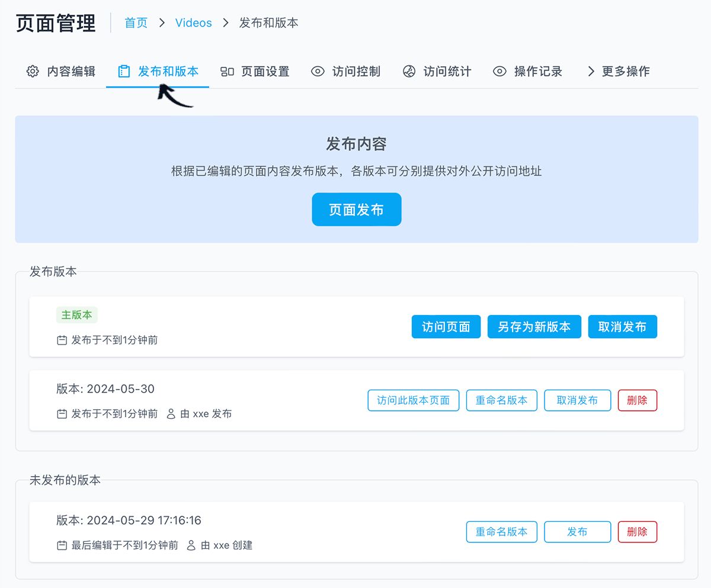Open the 内容编辑 tab
This screenshot has height=588, width=711.
(60, 72)
